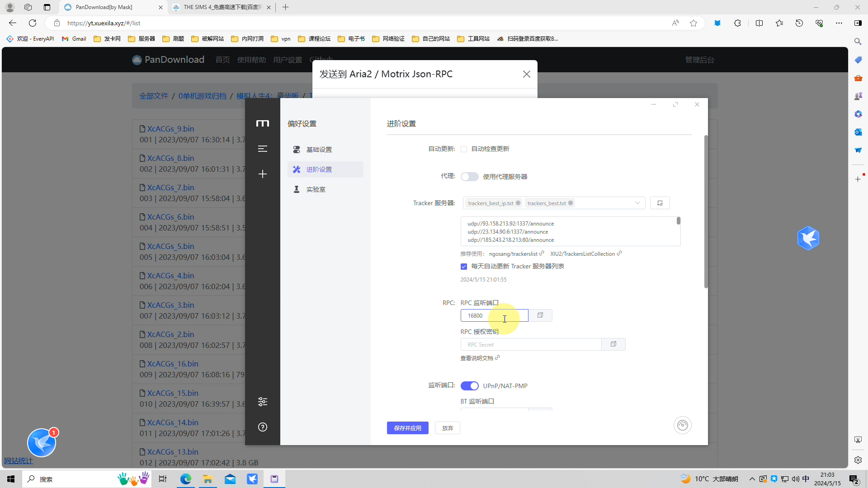Show hidden system tray icons

coord(752,479)
